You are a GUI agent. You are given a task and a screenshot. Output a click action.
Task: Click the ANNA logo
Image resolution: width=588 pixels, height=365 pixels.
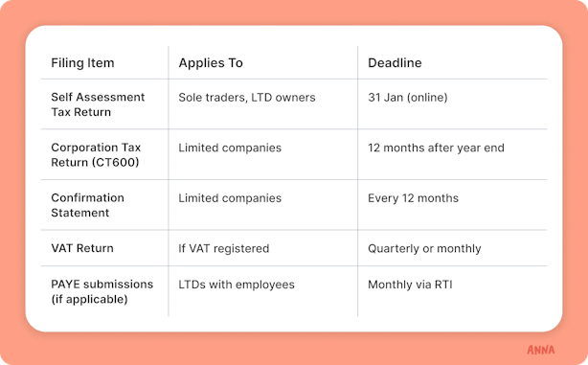pyautogui.click(x=540, y=350)
